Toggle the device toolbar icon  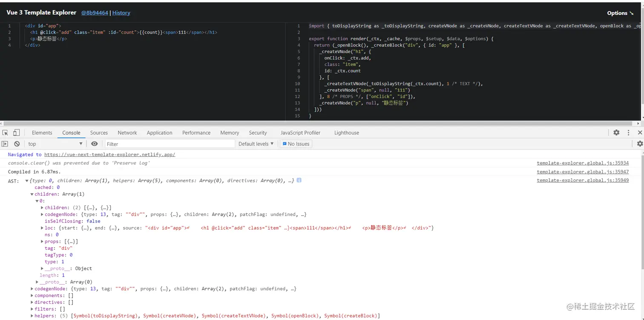tap(16, 133)
